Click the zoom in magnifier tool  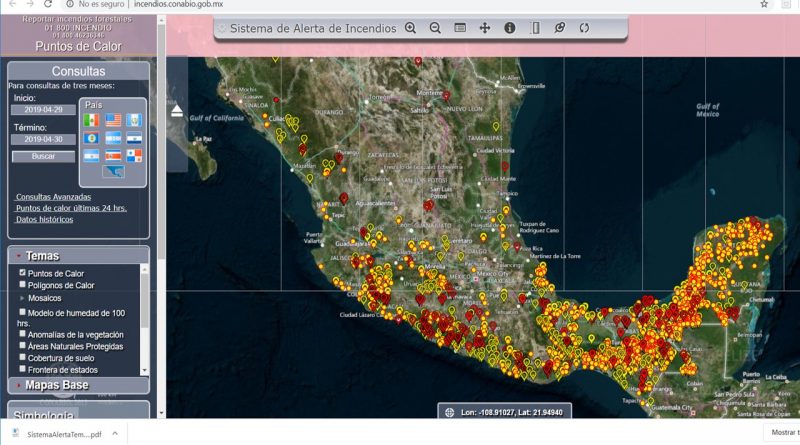410,28
